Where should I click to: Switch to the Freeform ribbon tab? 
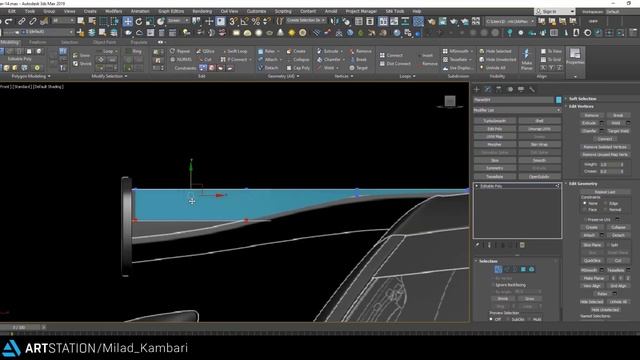point(38,42)
